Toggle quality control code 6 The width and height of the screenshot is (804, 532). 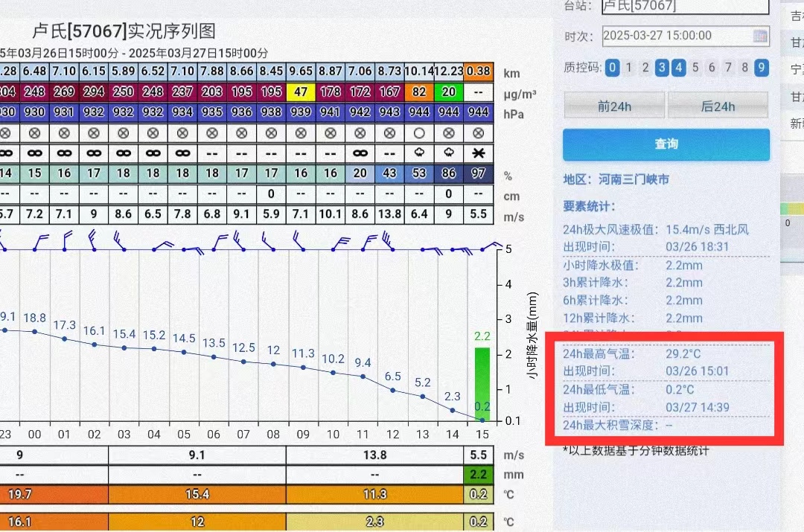(x=712, y=68)
